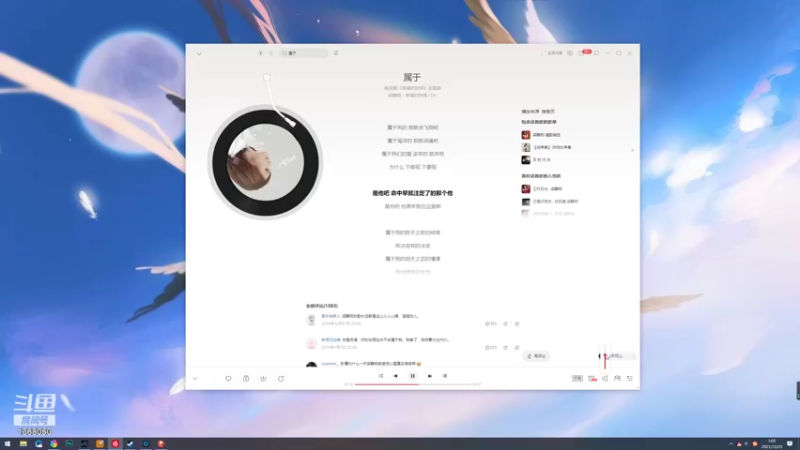The image size is (800, 450).
Task: Focus the search box containing 属于
Action: point(303,53)
